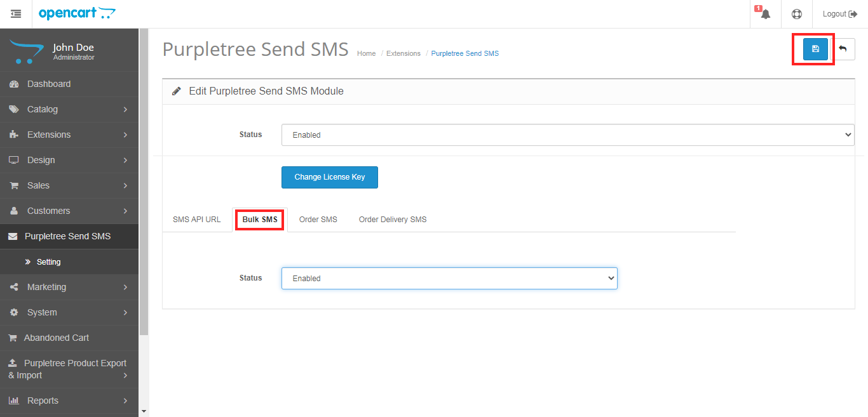Expand the System menu chevron

coord(125,313)
